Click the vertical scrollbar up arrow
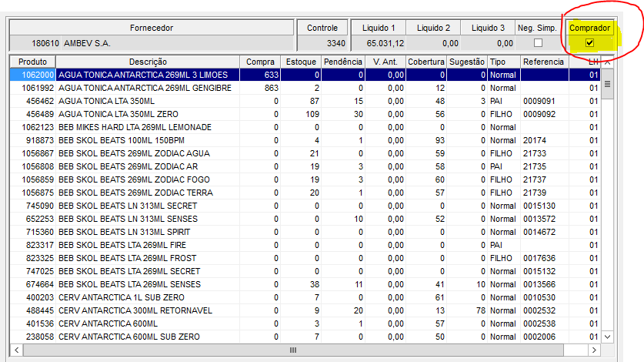Image resolution: width=644 pixels, height=362 pixels. pyautogui.click(x=607, y=62)
